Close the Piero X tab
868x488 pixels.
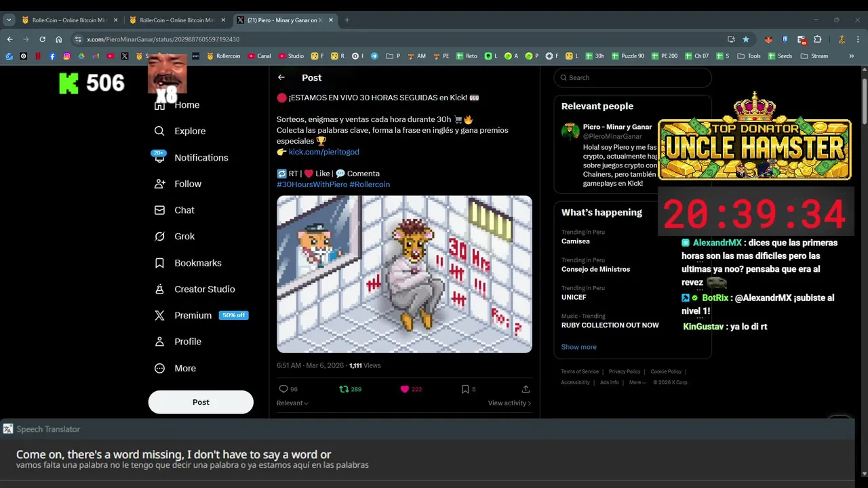click(331, 20)
